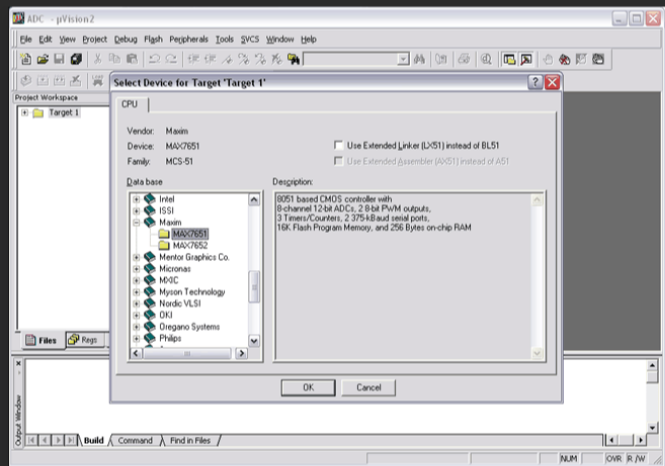This screenshot has width=665, height=466.
Task: Enable Use Extended Linker (LX51) checkbox
Action: click(x=338, y=145)
